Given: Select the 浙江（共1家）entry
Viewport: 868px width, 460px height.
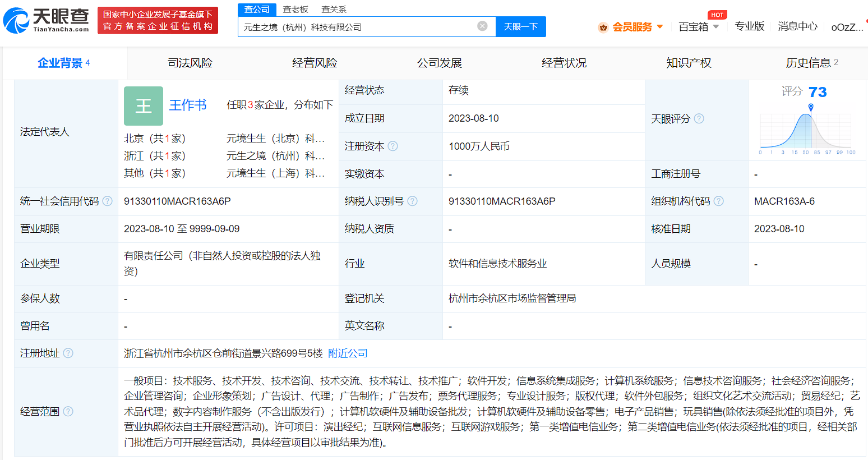Looking at the screenshot, I should pyautogui.click(x=155, y=156).
